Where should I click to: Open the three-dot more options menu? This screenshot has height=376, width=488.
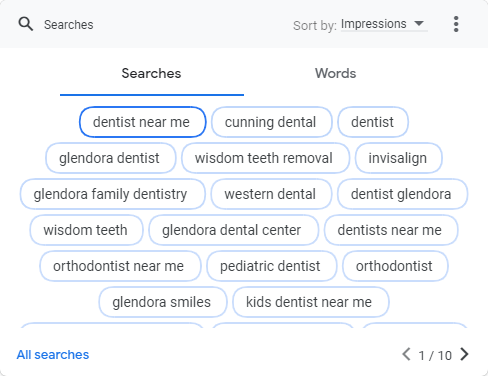coord(456,24)
